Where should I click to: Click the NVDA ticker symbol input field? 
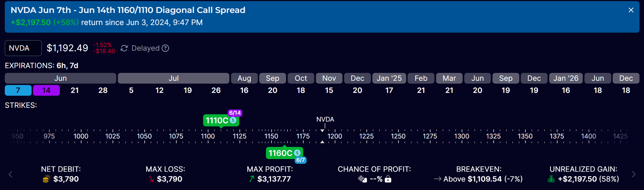tap(23, 48)
